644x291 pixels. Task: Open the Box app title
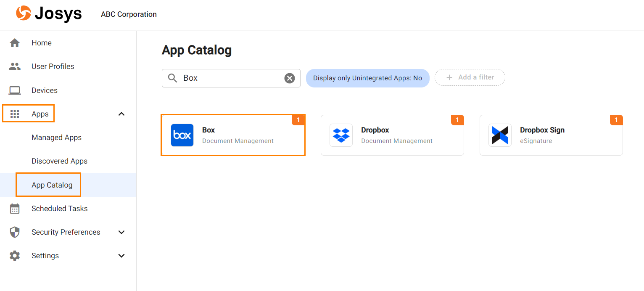(209, 130)
